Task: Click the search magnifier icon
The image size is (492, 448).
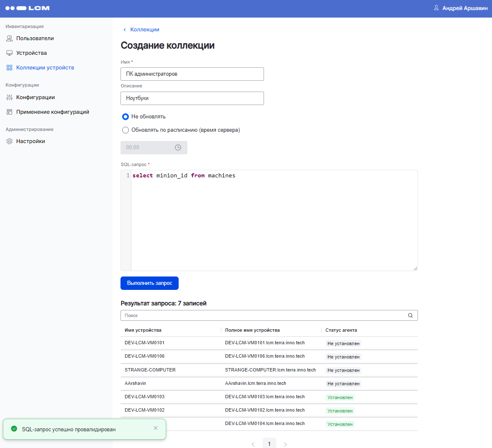Action: 410,315
